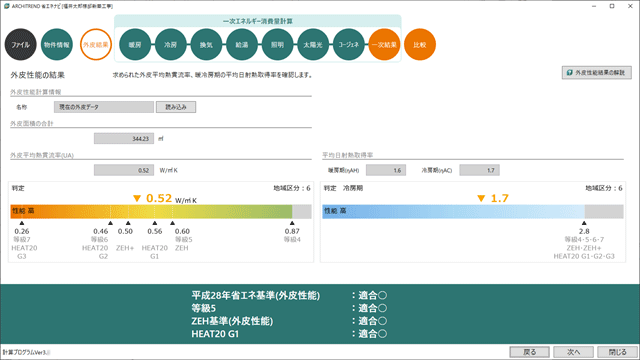The image size is (640, 360).
Task: Open the 換気 step
Action: pos(206,44)
